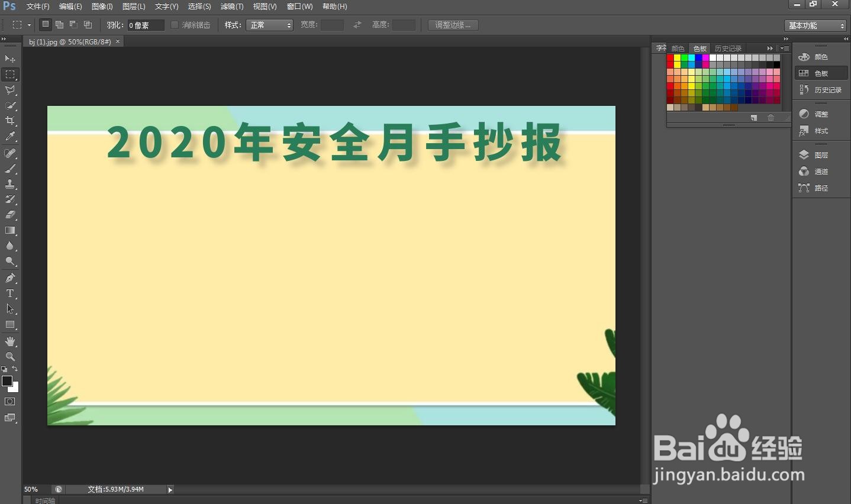Select the Move tool
This screenshot has width=851, height=504.
[x=9, y=59]
